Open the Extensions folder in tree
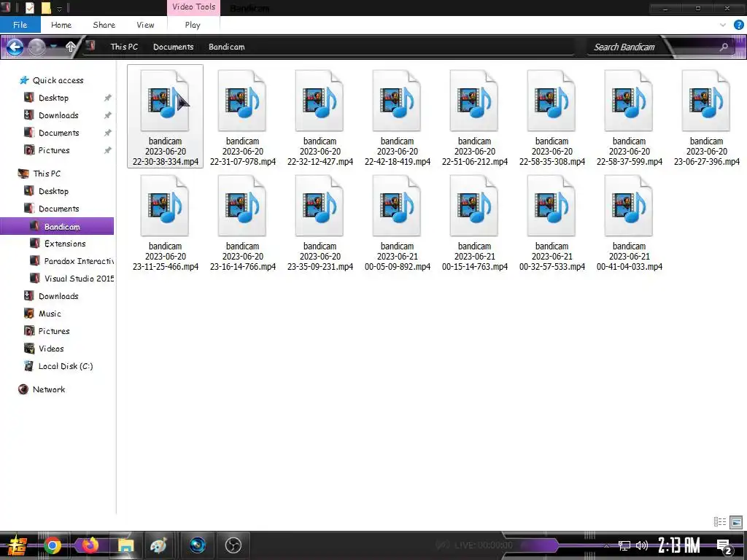Viewport: 747px width, 560px height. [65, 244]
